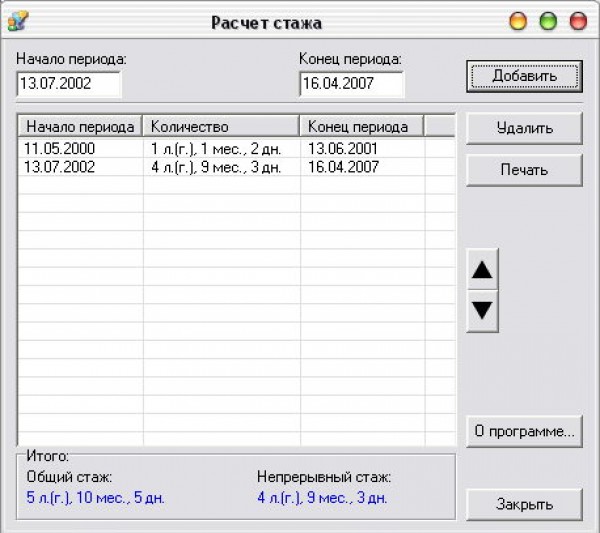Click the app icon in the title bar
This screenshot has width=600, height=533.
tap(18, 21)
